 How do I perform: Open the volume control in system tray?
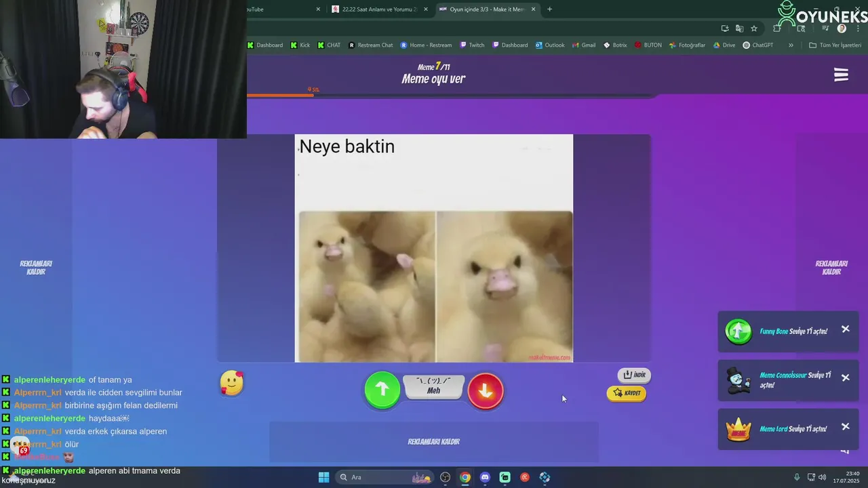[x=822, y=477]
